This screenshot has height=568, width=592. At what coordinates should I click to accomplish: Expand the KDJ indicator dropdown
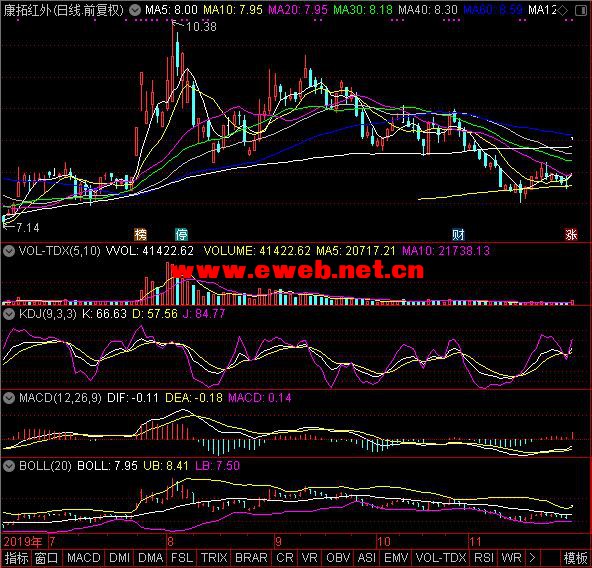9,314
